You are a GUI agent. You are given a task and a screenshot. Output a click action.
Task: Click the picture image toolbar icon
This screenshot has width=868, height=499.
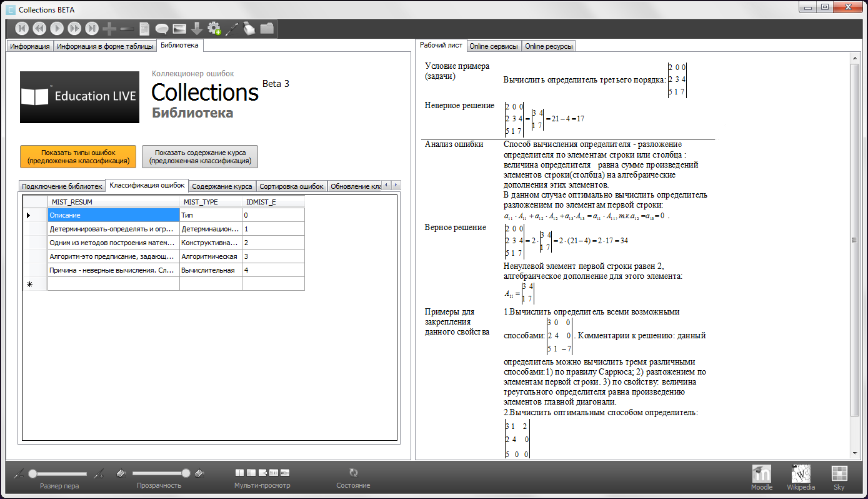179,28
